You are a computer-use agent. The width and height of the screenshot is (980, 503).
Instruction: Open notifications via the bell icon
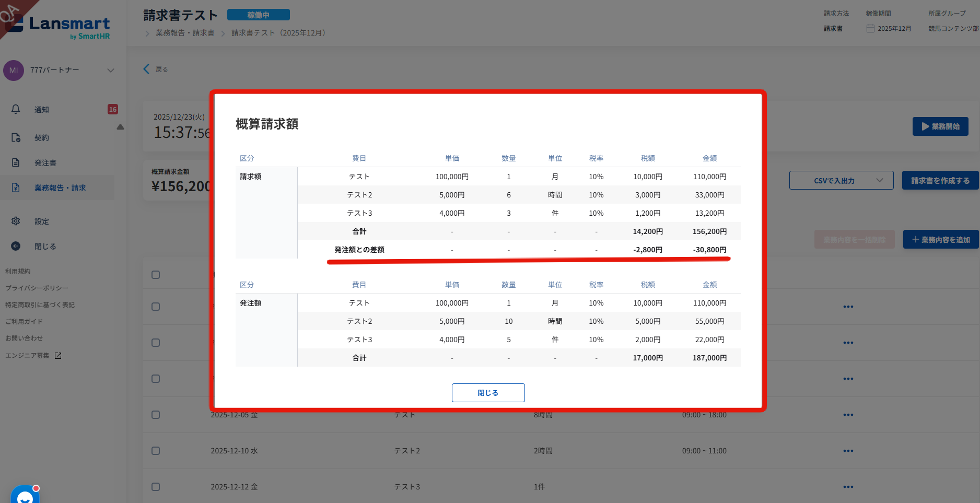coord(16,109)
